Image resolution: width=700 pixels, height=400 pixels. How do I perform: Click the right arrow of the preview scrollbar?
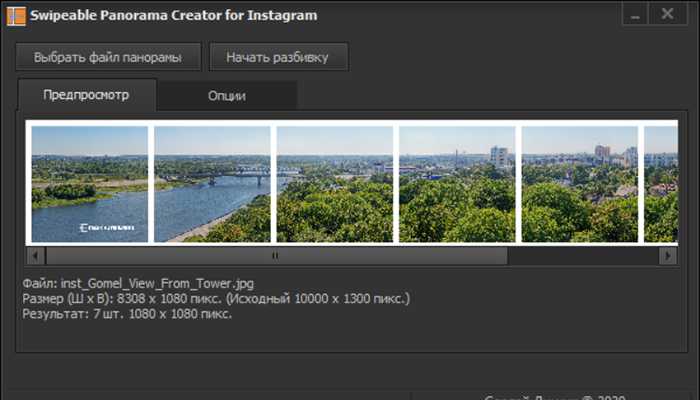click(667, 256)
